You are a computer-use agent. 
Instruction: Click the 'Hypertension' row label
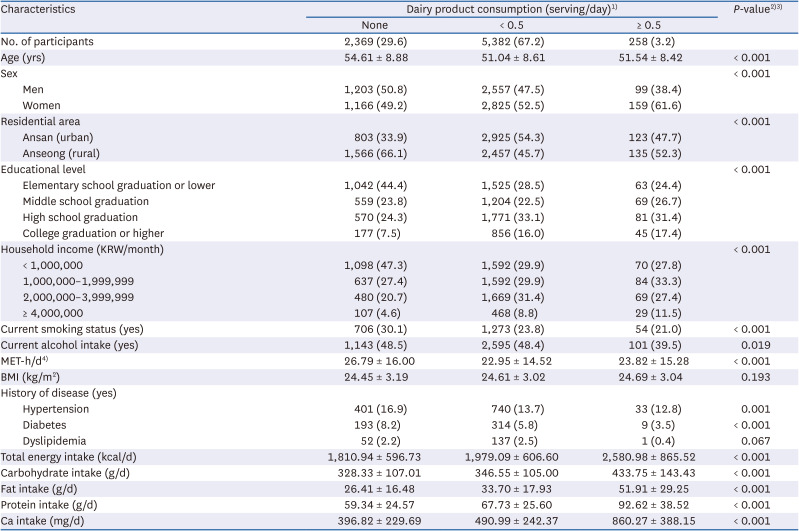[x=56, y=409]
